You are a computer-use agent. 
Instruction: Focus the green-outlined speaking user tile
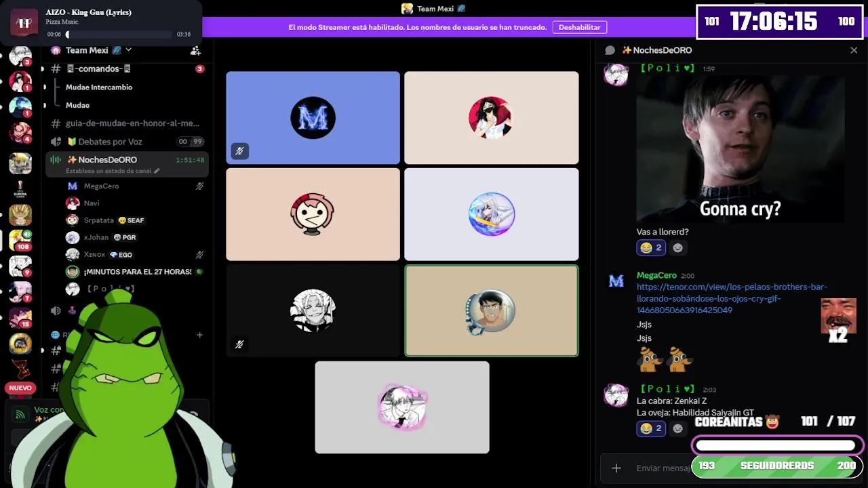click(x=492, y=310)
